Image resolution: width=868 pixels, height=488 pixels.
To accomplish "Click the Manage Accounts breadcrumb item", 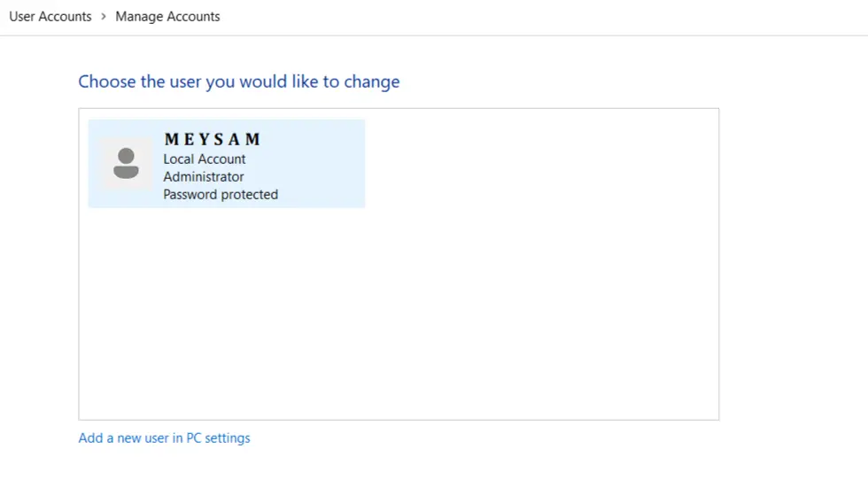I will [x=167, y=16].
